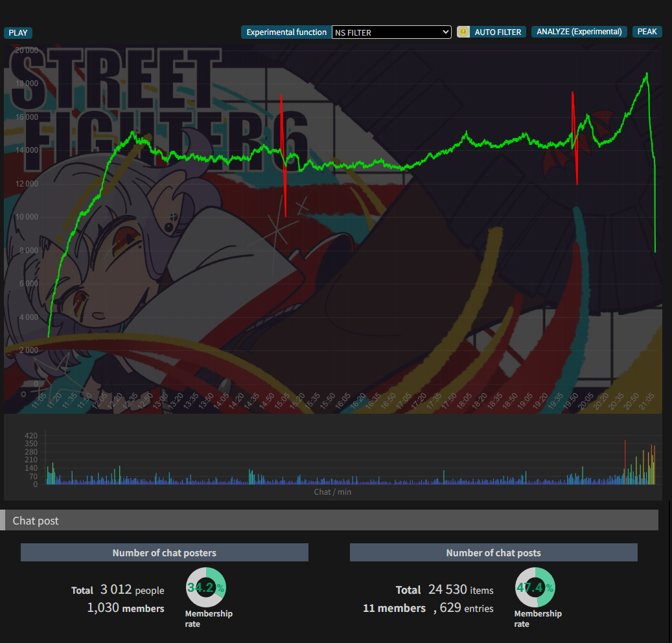The image size is (672, 643).
Task: Click the '3 012 people' total value
Action: [132, 590]
